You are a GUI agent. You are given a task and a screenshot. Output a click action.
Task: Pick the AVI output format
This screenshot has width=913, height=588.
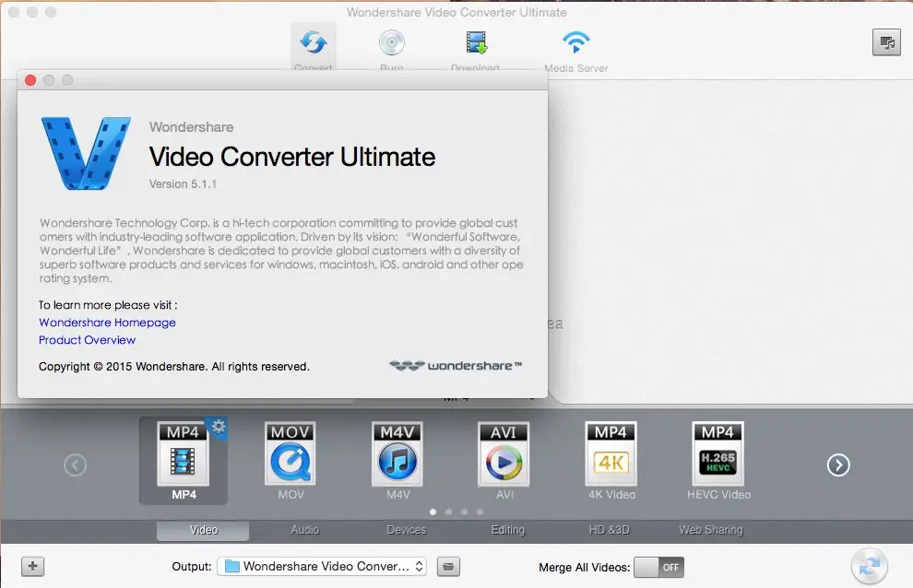[x=504, y=461]
